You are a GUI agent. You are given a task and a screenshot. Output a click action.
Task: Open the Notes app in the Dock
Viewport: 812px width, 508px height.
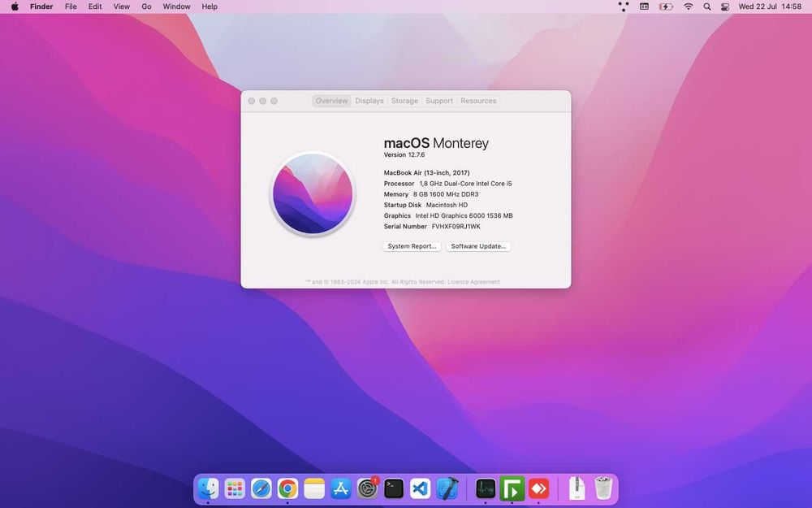(313, 488)
